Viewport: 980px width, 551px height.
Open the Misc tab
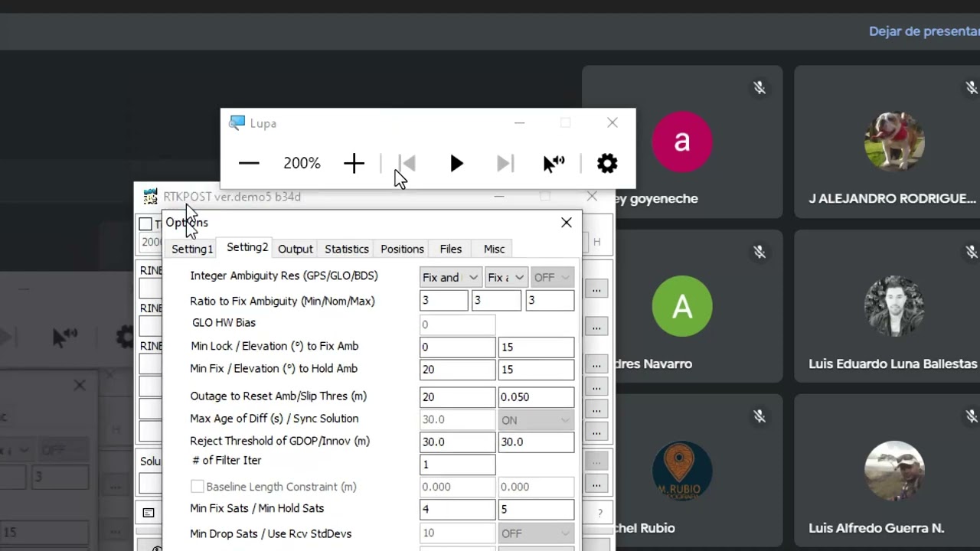tap(494, 249)
